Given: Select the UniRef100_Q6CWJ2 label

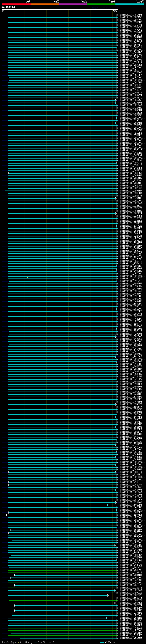Looking at the screenshot, I should coord(131,35).
